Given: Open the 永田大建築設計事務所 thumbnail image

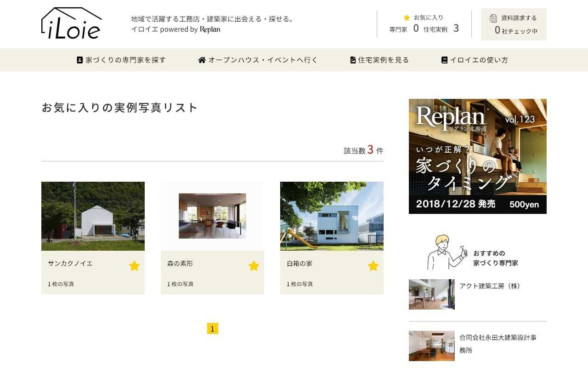Looking at the screenshot, I should pyautogui.click(x=432, y=346).
